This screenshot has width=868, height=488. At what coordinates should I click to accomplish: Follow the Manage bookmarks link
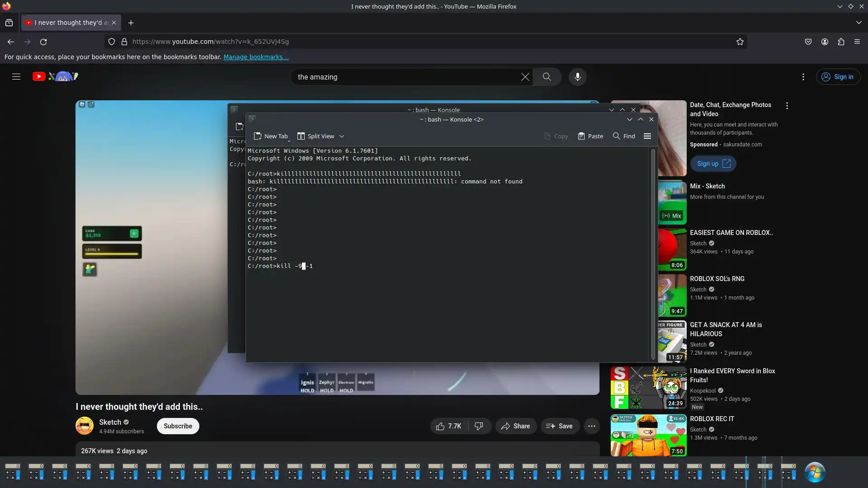256,57
